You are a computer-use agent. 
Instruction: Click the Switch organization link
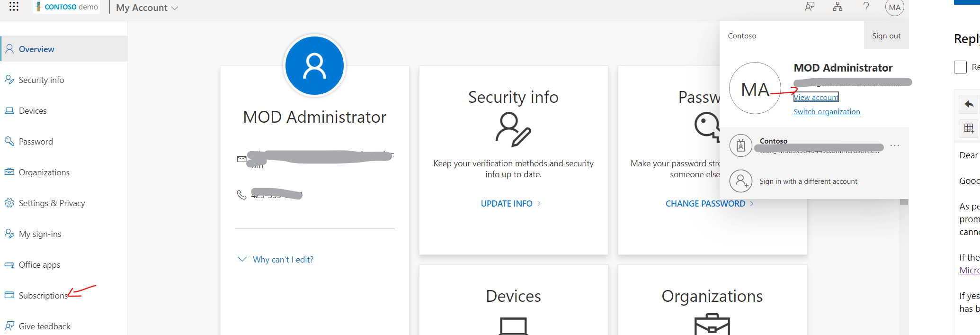[x=827, y=111]
